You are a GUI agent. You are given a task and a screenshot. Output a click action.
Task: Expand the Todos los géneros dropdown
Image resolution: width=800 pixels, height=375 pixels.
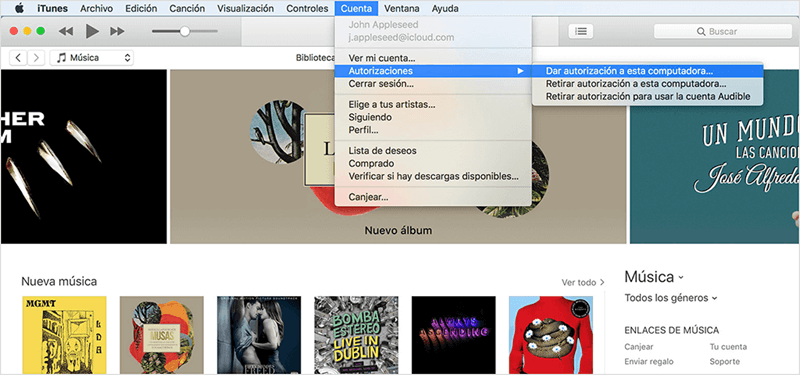click(x=671, y=298)
